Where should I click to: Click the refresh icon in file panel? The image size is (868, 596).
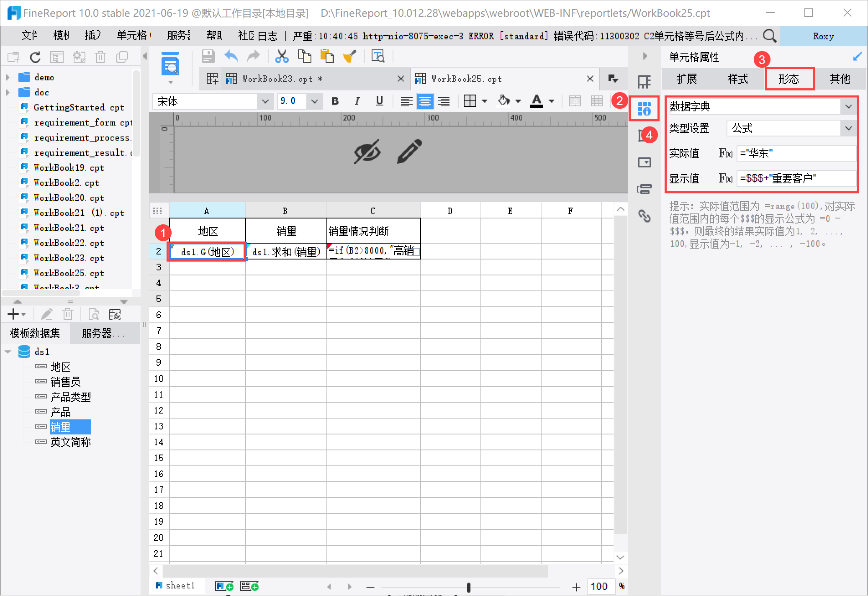35,57
